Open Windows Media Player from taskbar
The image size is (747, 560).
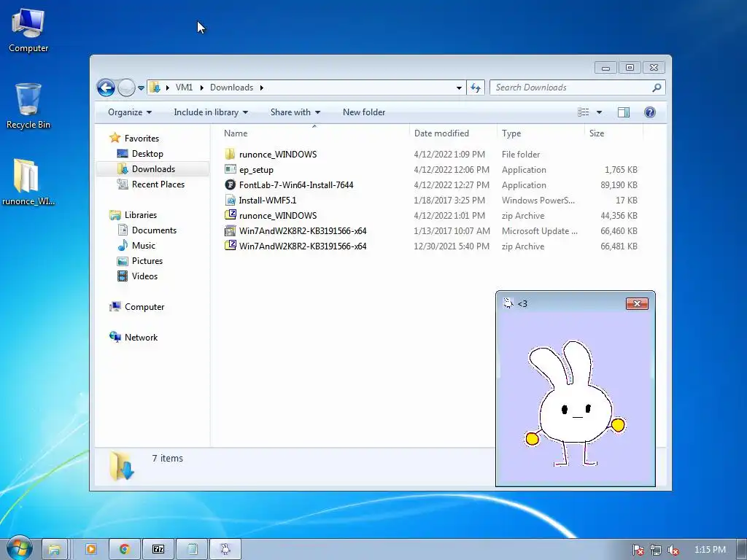pyautogui.click(x=90, y=549)
